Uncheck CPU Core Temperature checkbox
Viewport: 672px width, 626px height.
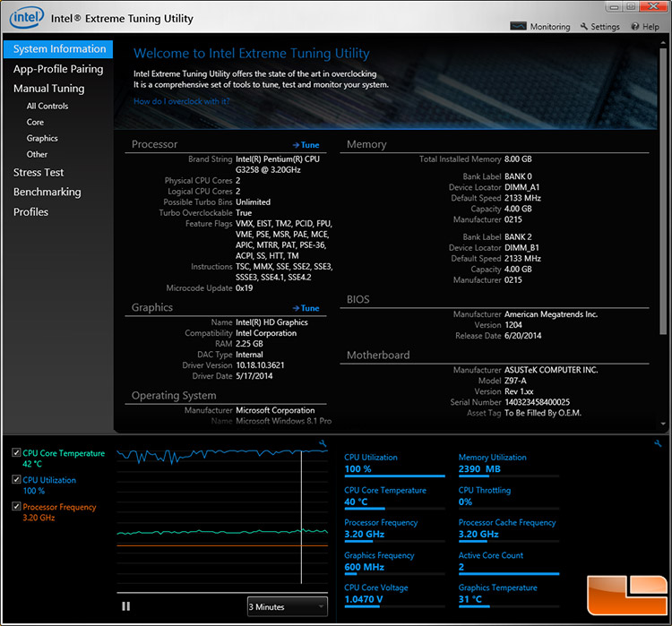click(x=16, y=452)
